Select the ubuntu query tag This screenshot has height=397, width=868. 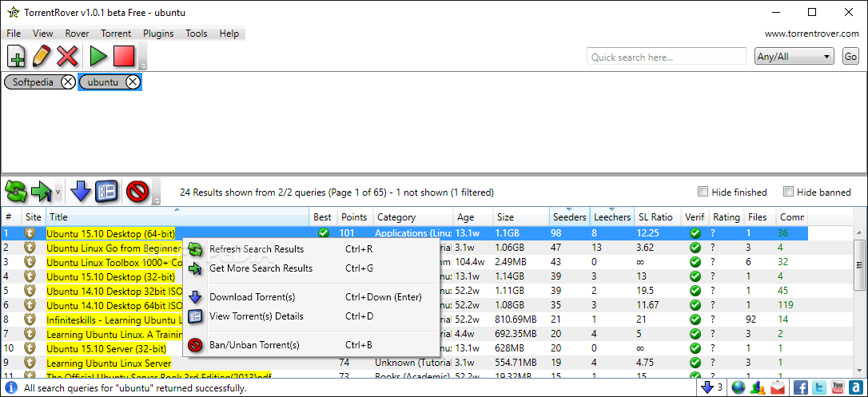[x=103, y=81]
